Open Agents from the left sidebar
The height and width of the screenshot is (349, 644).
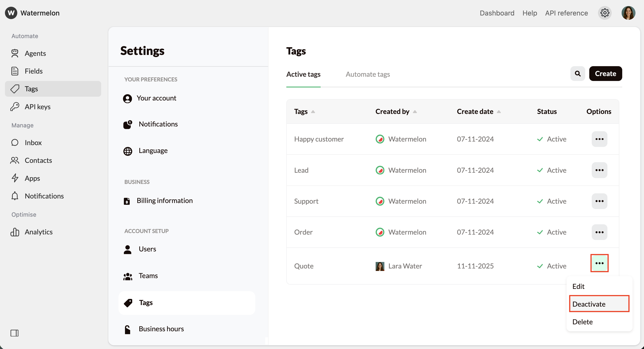(35, 53)
